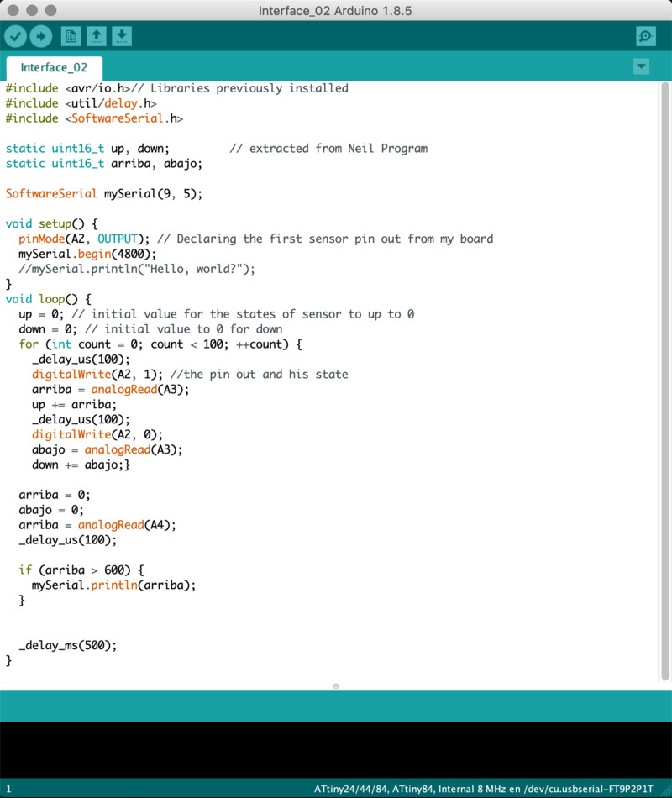Click the line '#include <SoftwareSerial.h>'
The width and height of the screenshot is (672, 798).
94,118
